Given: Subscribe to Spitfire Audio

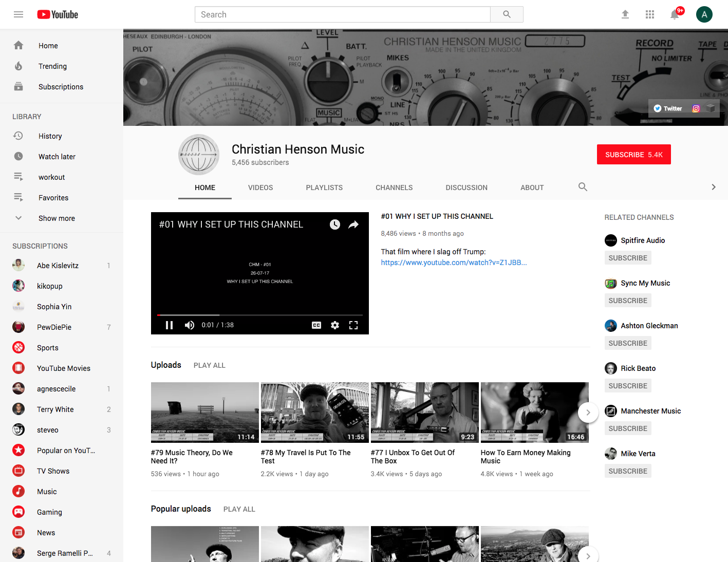Looking at the screenshot, I should [x=628, y=258].
